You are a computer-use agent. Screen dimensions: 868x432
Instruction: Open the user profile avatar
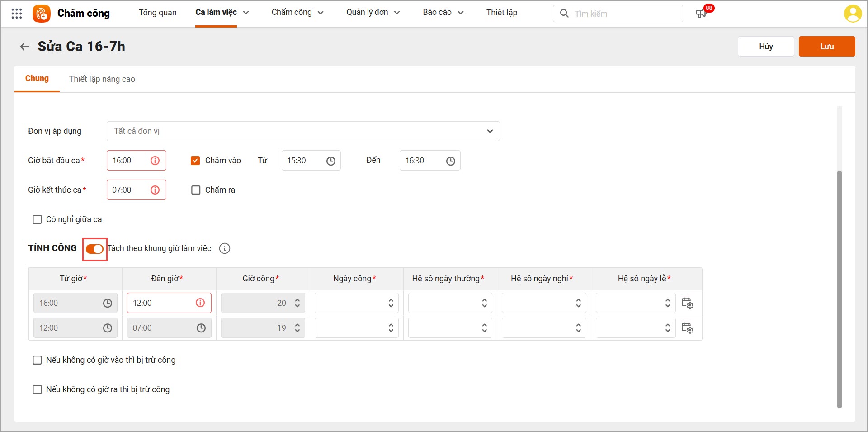853,14
